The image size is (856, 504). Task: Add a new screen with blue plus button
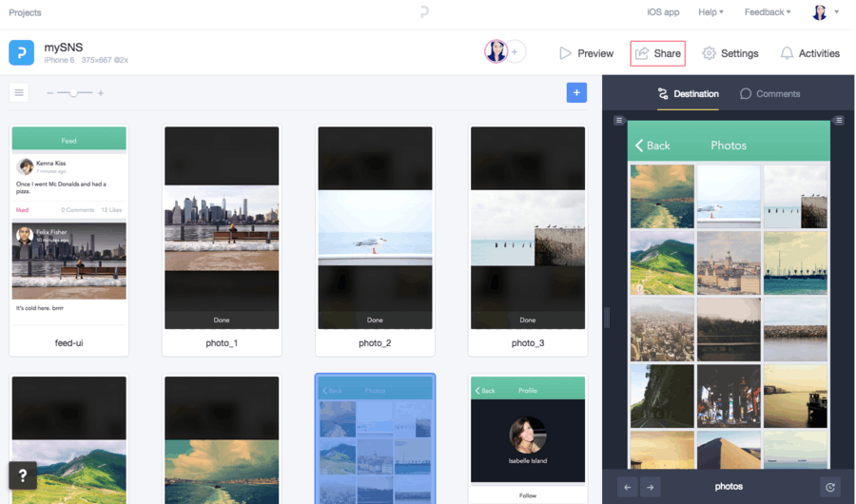click(x=576, y=93)
